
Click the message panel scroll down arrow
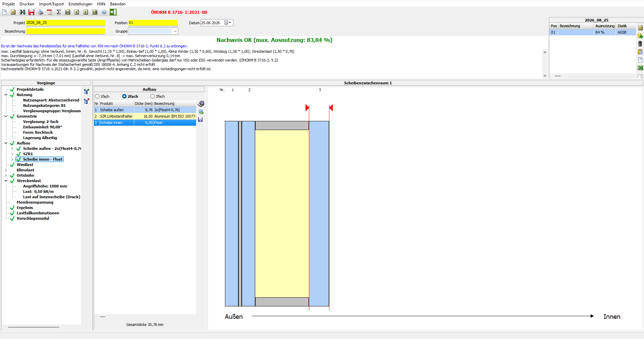545,76
